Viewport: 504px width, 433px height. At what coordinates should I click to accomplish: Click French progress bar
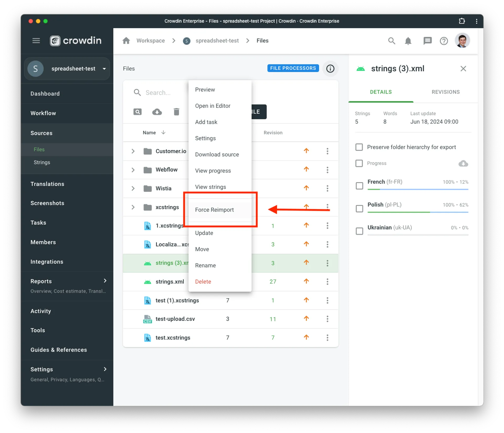(x=418, y=189)
